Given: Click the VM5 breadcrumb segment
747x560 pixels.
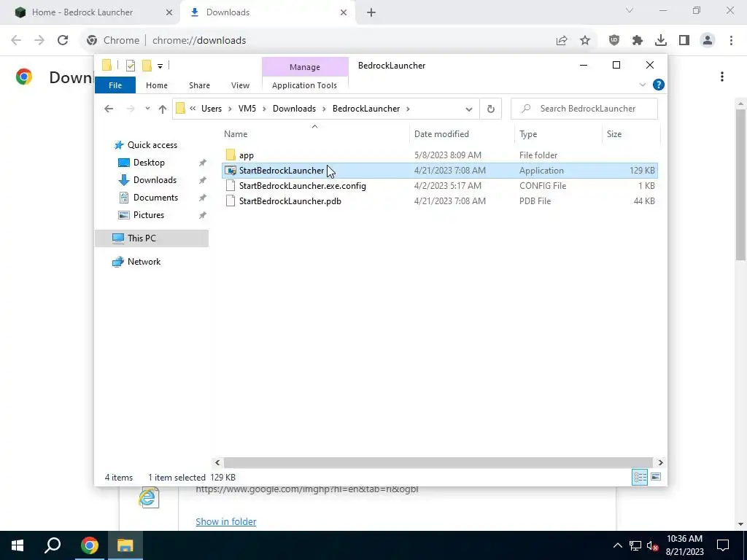Looking at the screenshot, I should coord(247,109).
